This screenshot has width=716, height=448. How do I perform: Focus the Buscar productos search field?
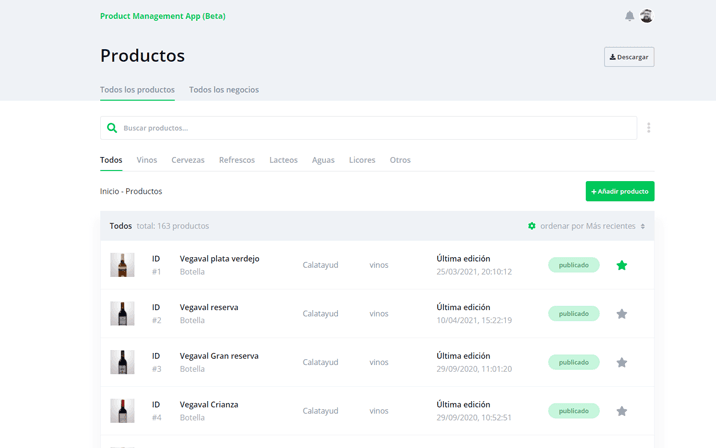click(369, 128)
